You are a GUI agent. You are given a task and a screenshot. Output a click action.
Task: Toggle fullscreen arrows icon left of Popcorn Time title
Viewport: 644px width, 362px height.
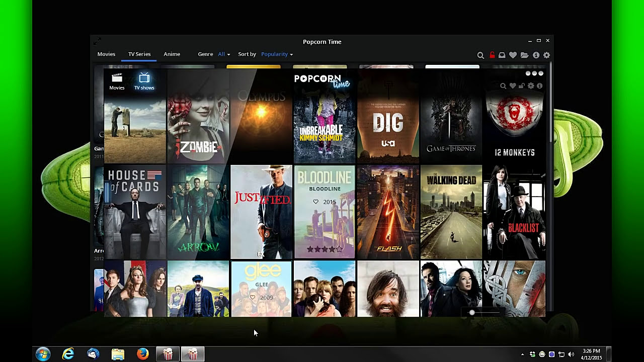coord(97,41)
